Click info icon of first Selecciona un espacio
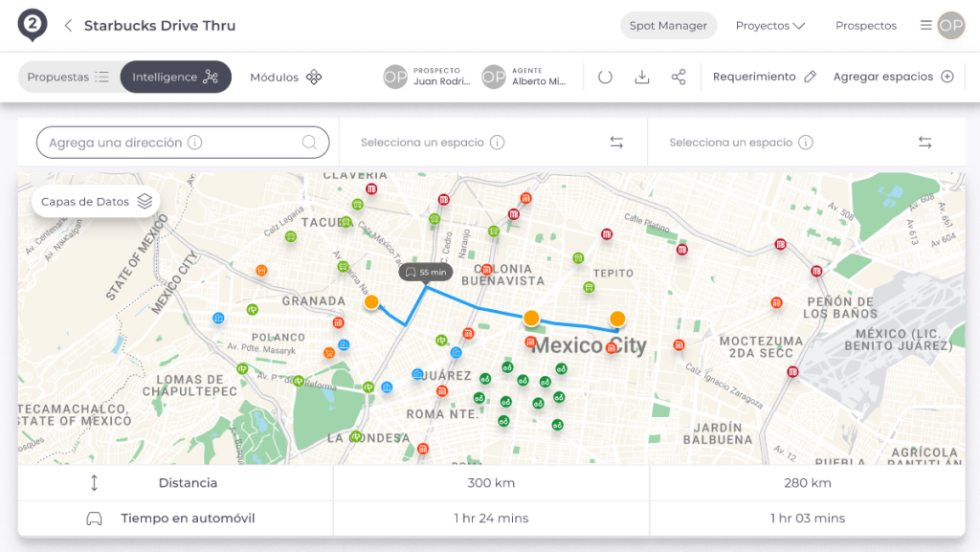Screen dimensions: 980x552 click(497, 143)
